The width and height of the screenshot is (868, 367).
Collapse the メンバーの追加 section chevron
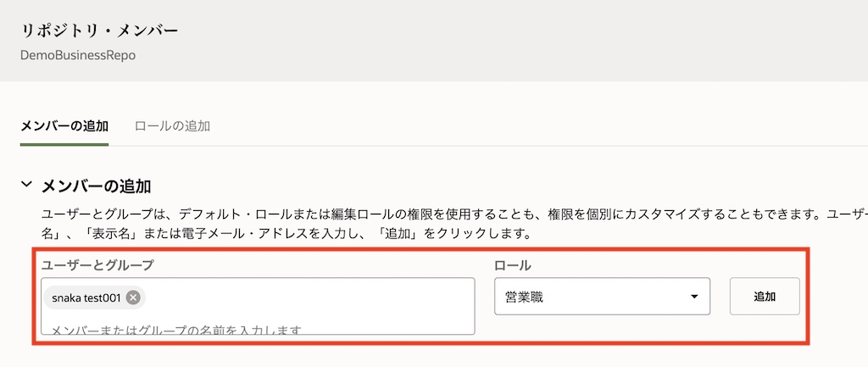(x=26, y=184)
